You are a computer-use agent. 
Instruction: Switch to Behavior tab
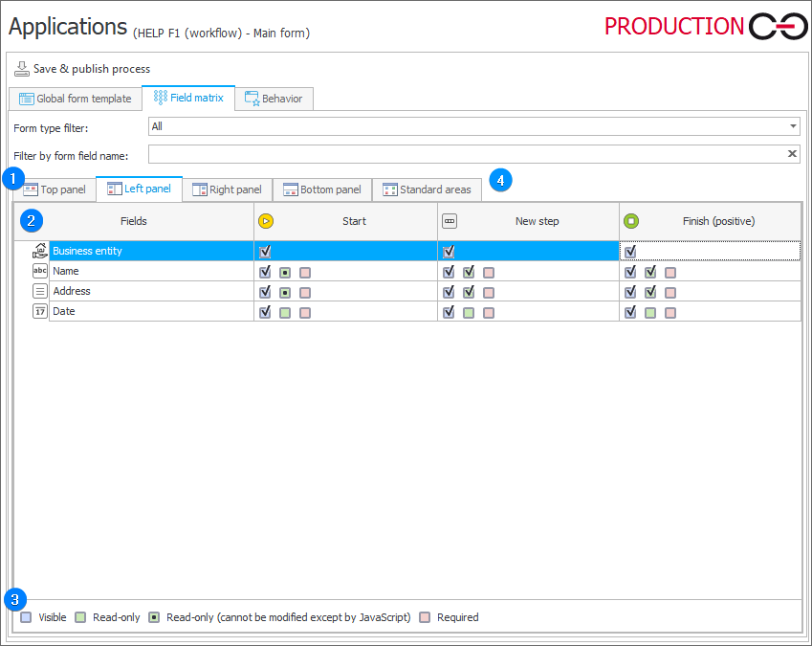(x=274, y=99)
